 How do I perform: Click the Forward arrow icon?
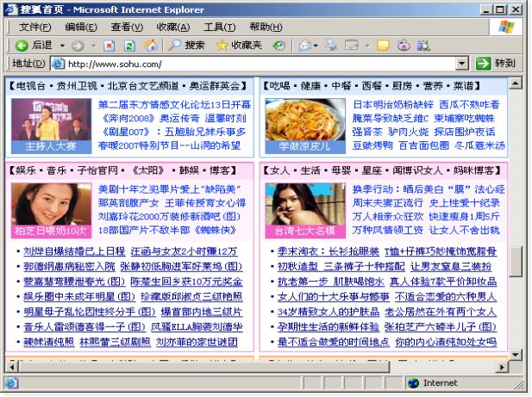pos(78,46)
